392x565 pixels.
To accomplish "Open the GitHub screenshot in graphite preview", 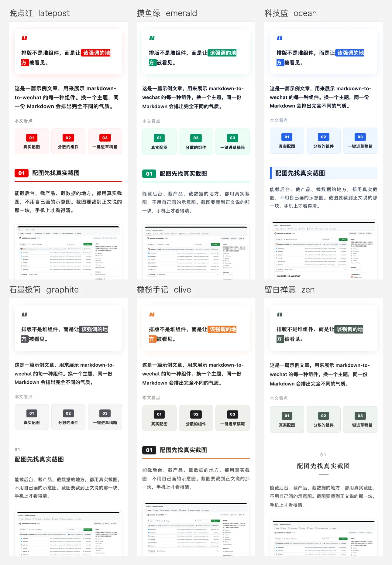I will (x=68, y=533).
